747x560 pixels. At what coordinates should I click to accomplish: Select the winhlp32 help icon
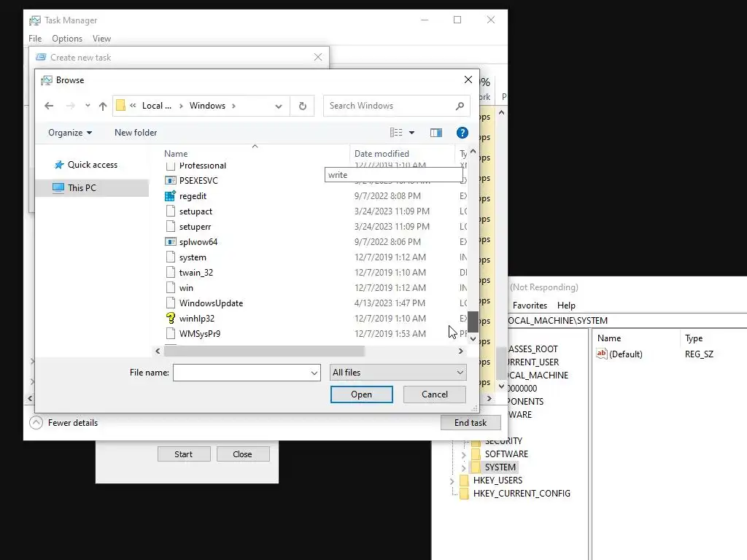click(171, 319)
